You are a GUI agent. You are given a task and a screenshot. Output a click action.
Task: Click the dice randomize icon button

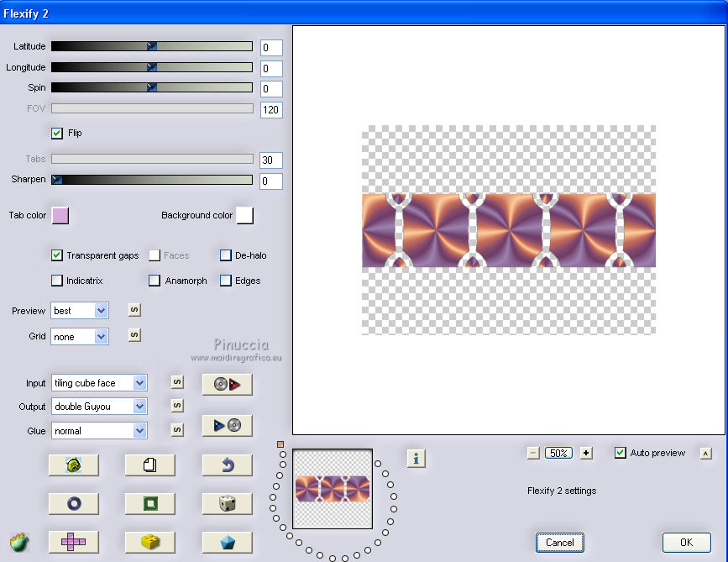[227, 503]
